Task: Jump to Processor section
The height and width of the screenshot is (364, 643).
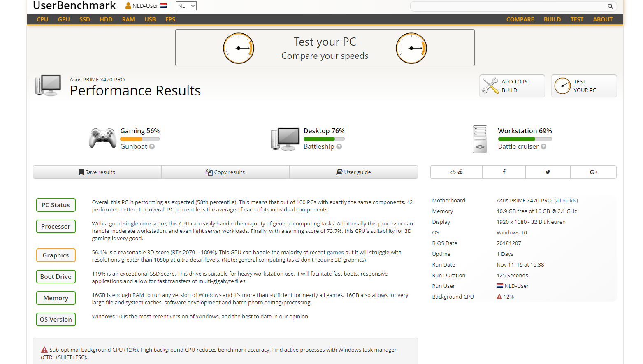Action: (x=56, y=226)
